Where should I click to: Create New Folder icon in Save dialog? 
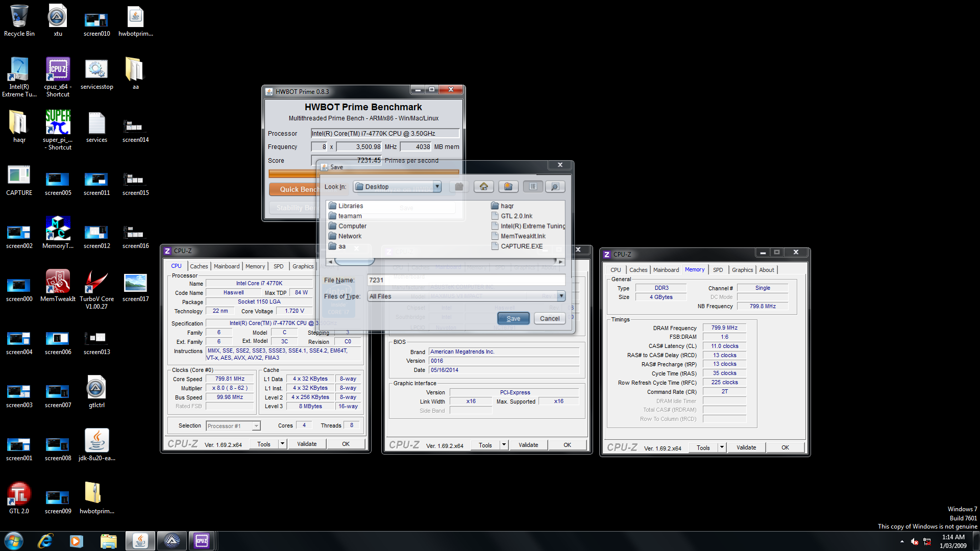tap(508, 187)
